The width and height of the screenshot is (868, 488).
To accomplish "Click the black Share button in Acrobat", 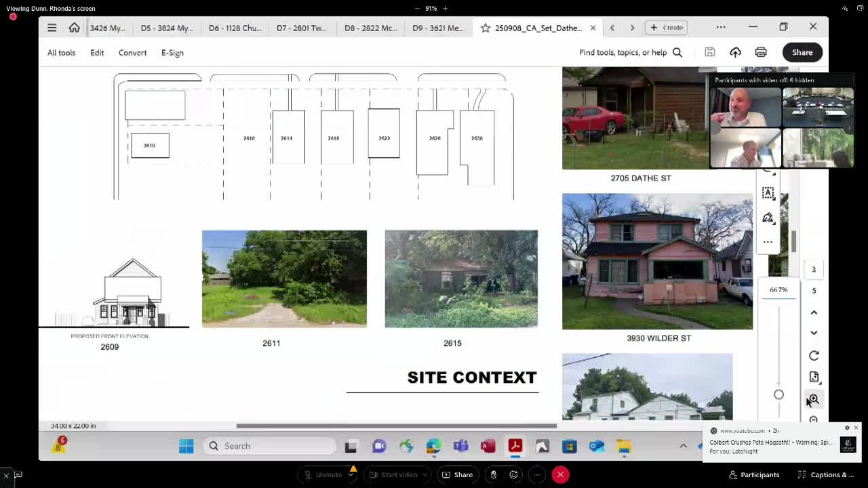I will pos(802,52).
